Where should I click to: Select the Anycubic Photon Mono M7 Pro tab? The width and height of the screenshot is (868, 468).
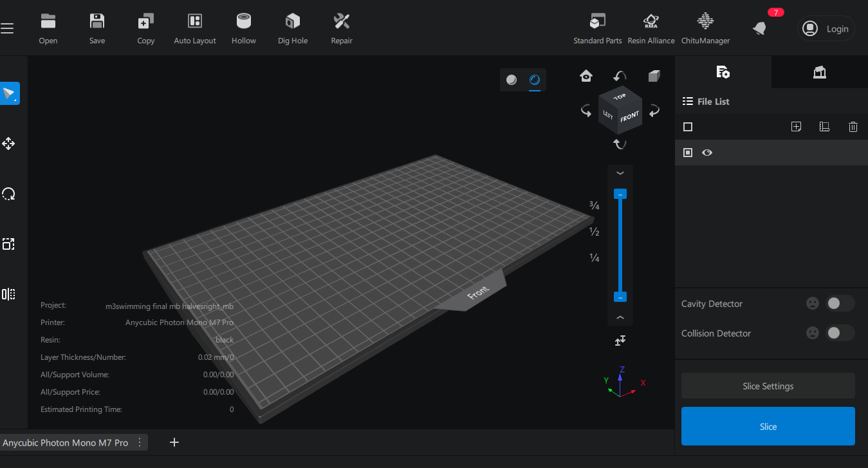pos(66,443)
